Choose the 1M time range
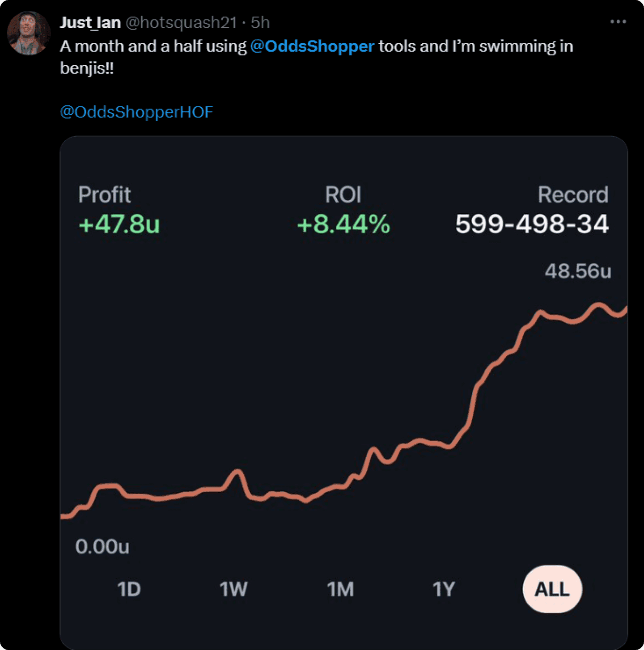 [x=340, y=589]
